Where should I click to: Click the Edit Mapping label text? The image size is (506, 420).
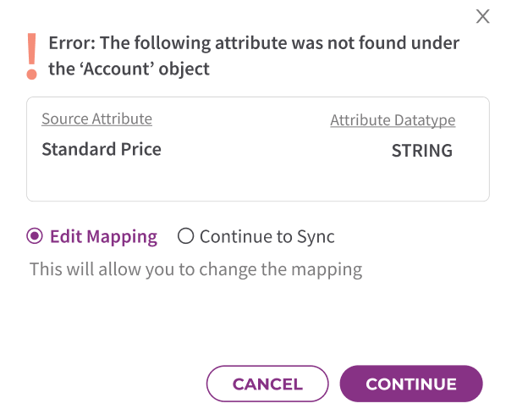[x=103, y=237]
